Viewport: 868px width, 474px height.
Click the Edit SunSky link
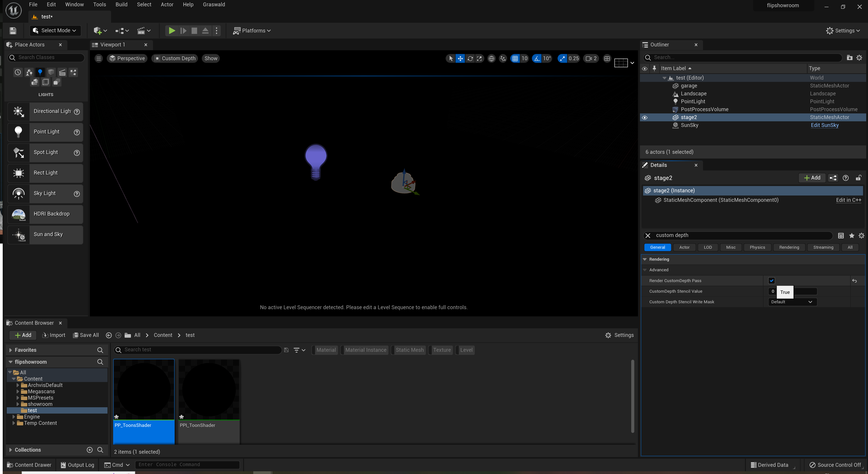pyautogui.click(x=825, y=125)
